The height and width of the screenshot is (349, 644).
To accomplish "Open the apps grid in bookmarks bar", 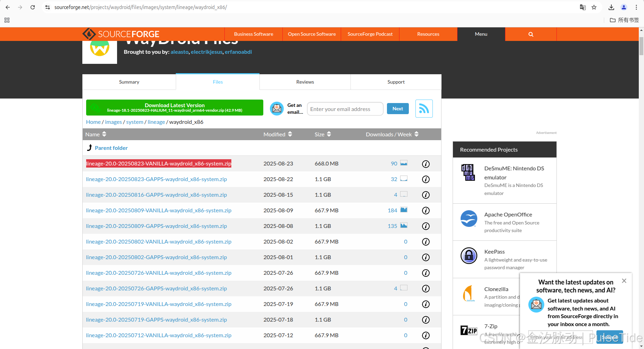I will 7,20.
